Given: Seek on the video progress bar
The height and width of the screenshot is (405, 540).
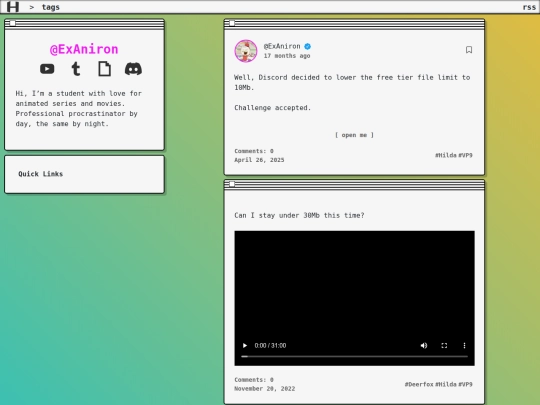Looking at the screenshot, I should [x=354, y=356].
